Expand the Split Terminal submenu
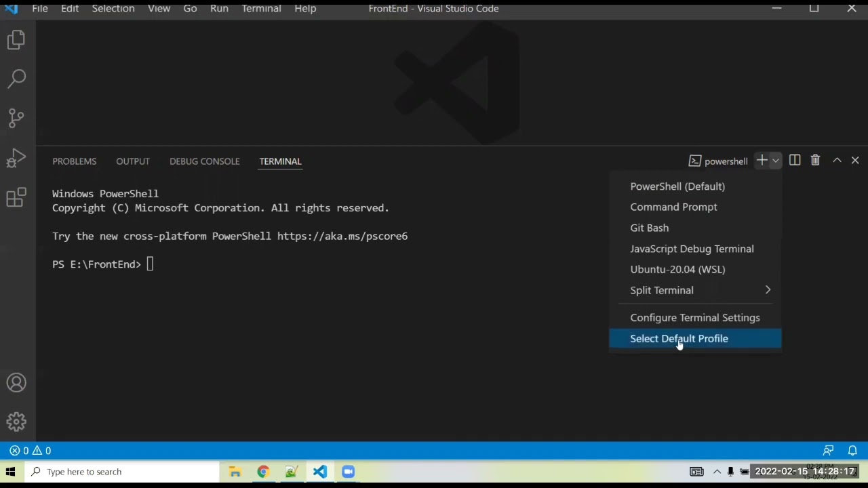 [695, 290]
